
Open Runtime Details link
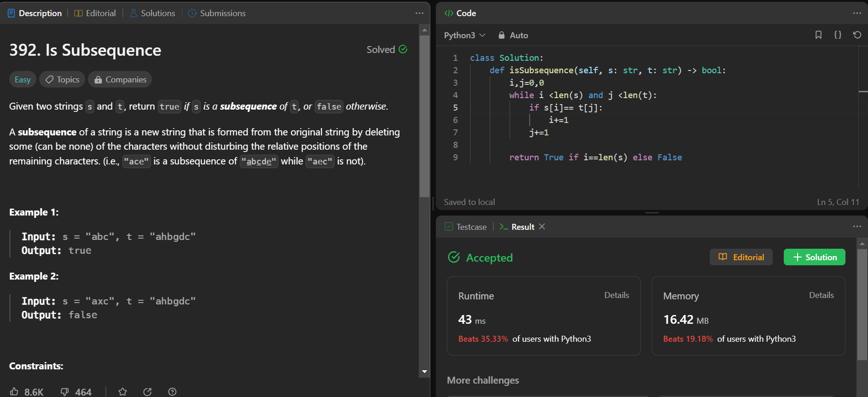(x=616, y=295)
